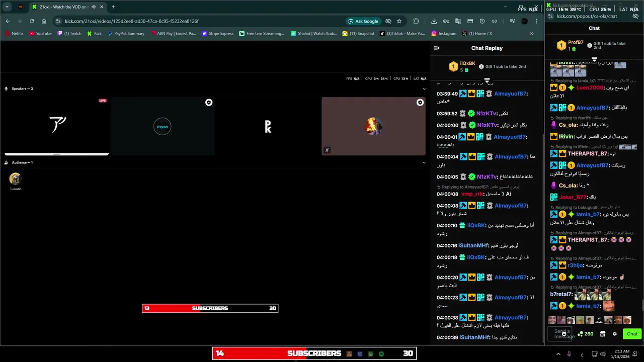The width and height of the screenshot is (644, 362).
Task: Bookmark this page with the star
Action: (x=399, y=21)
